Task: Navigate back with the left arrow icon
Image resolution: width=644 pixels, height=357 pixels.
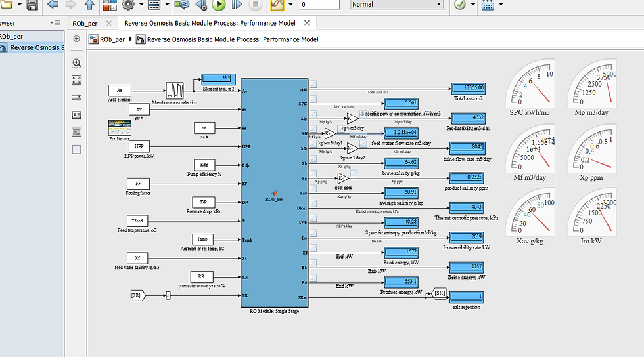Action: pyautogui.click(x=53, y=5)
